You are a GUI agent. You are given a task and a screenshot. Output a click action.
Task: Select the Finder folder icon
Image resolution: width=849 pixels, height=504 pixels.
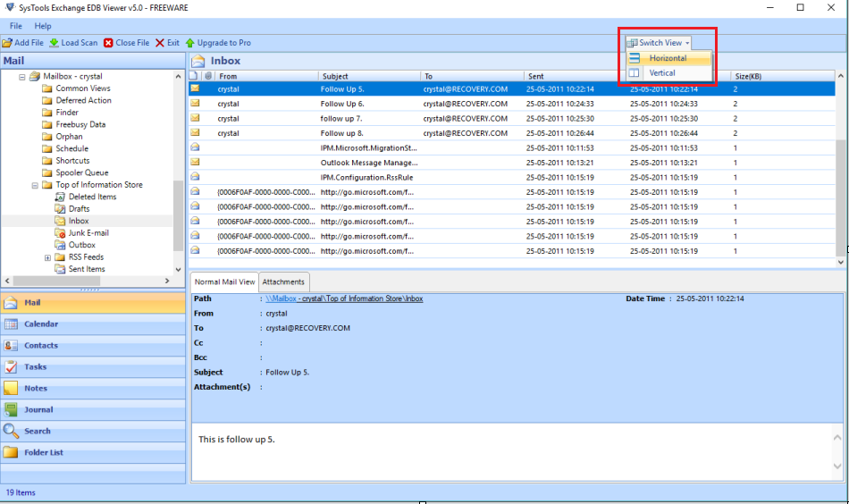coord(47,113)
